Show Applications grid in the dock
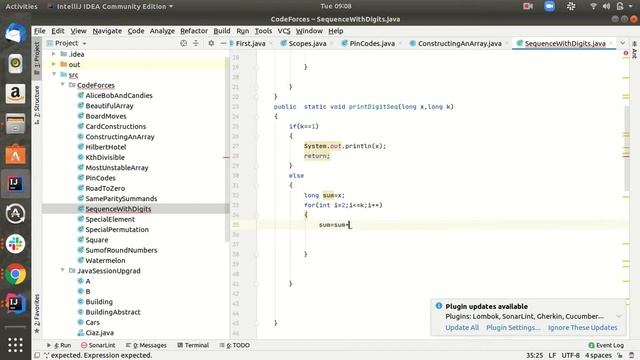This screenshot has width=640, height=360. (x=16, y=345)
